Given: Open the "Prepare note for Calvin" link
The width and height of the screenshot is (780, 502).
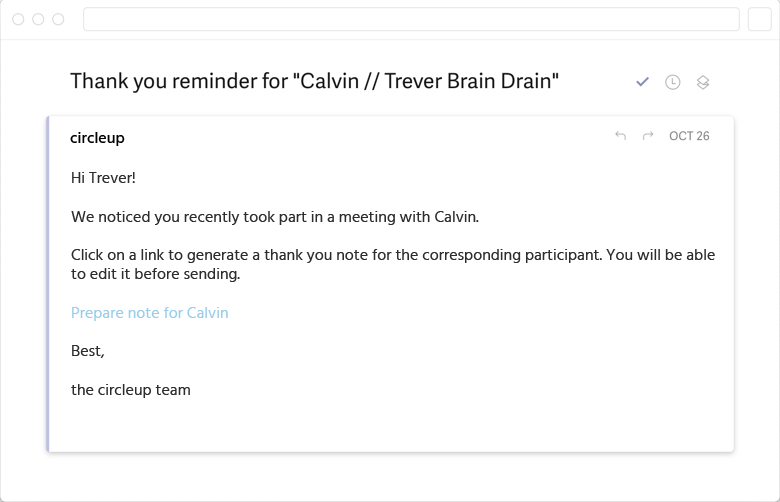Looking at the screenshot, I should [x=150, y=313].
